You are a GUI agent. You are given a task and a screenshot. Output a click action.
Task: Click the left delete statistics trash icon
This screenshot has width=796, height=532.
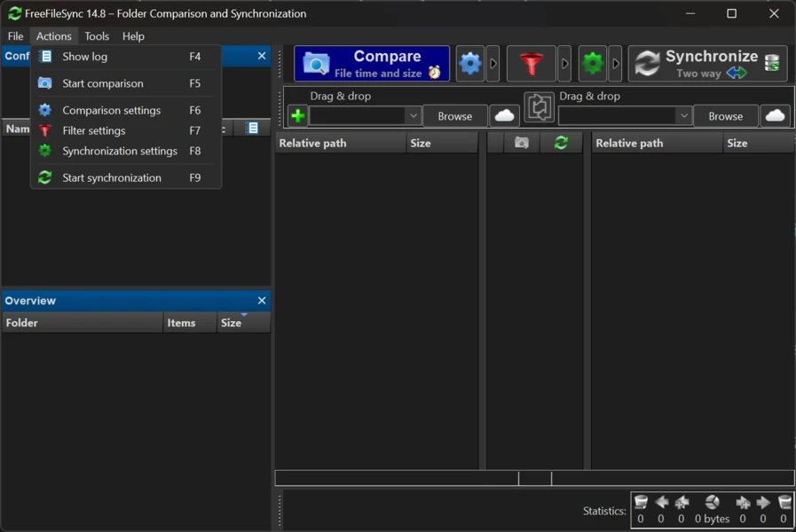click(x=641, y=502)
